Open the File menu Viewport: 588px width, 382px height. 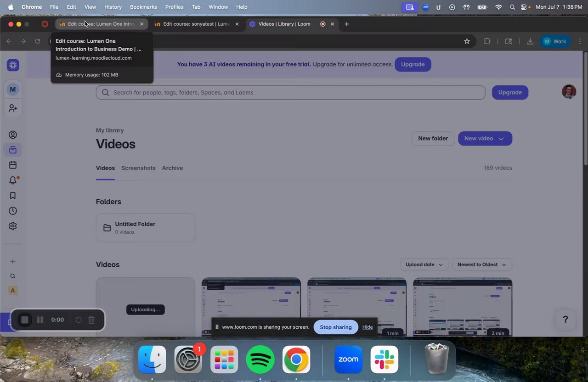coord(54,7)
